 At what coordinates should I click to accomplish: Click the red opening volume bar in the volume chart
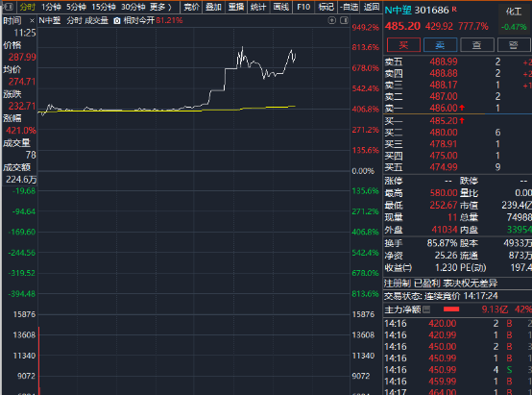[39, 360]
